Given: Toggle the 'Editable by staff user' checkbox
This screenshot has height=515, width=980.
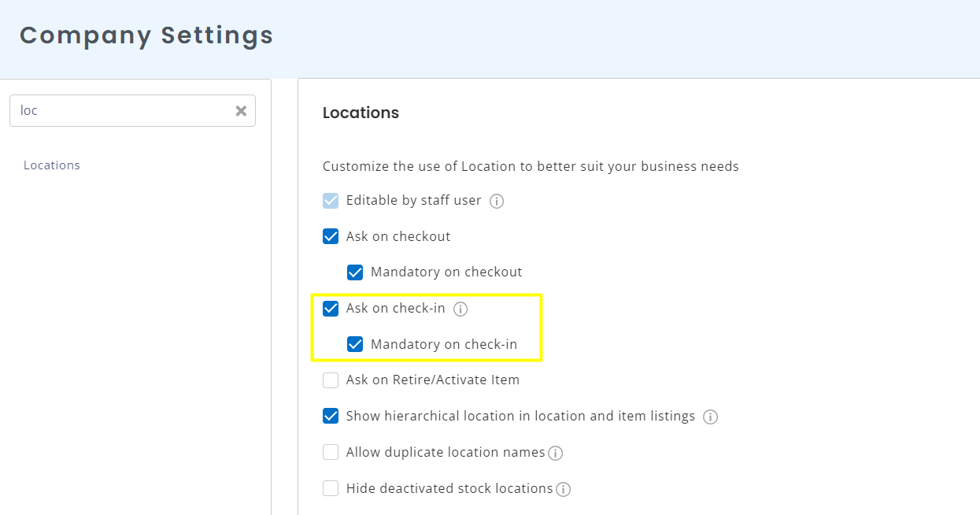Looking at the screenshot, I should coord(331,201).
